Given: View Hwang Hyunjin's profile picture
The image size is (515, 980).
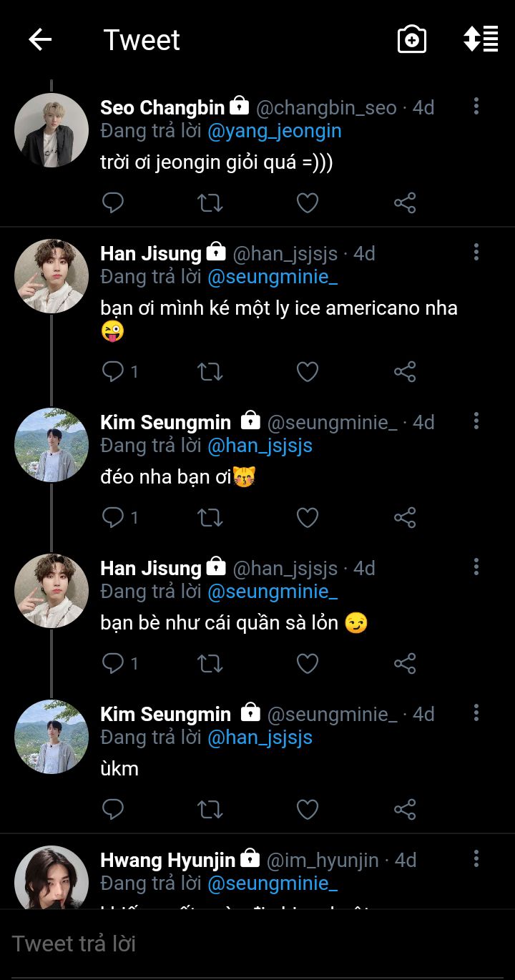Looking at the screenshot, I should coord(51,880).
